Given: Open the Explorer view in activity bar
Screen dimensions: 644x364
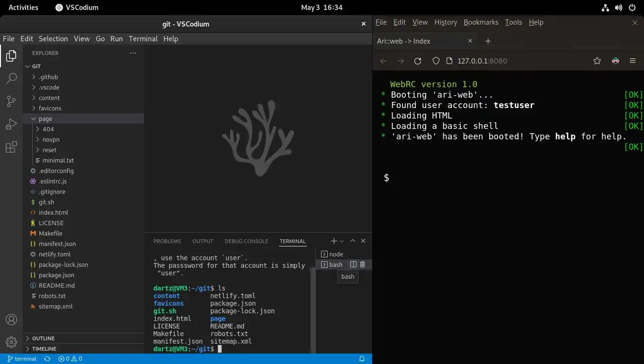Looking at the screenshot, I should (11, 56).
